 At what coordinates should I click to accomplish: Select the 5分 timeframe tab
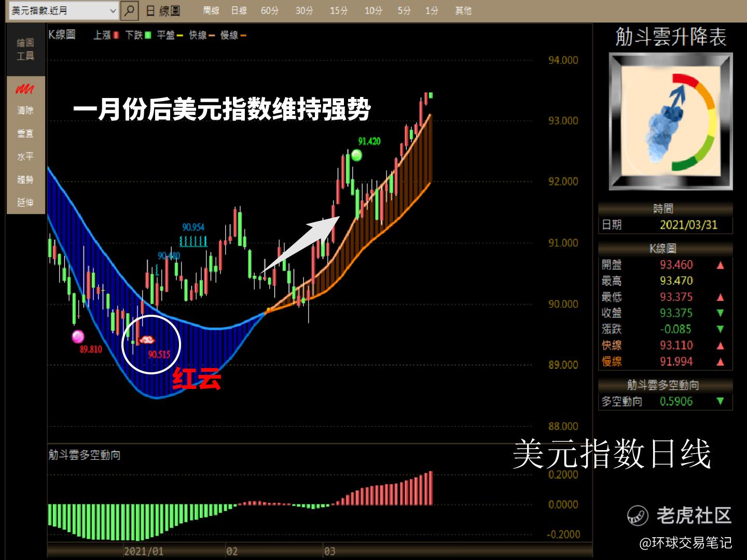[x=404, y=10]
